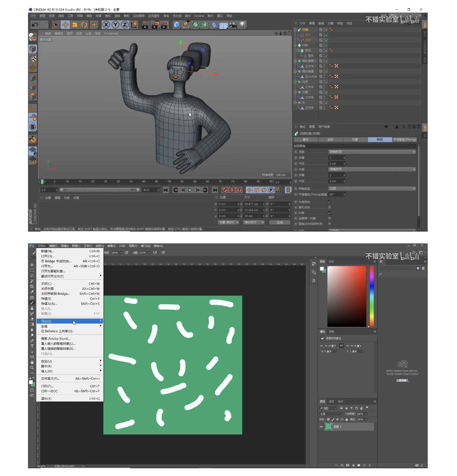Open the 圆角类型 dropdown
This screenshot has height=476, width=457.
pos(372,188)
